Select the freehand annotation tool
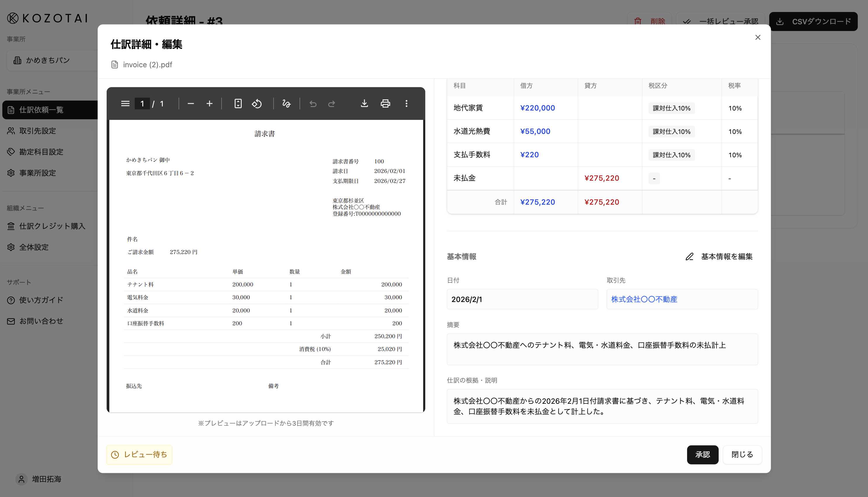This screenshot has width=868, height=497. [x=286, y=103]
